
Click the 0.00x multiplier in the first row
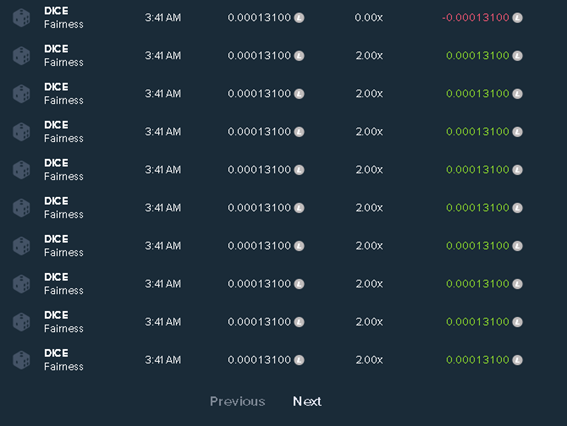point(368,18)
